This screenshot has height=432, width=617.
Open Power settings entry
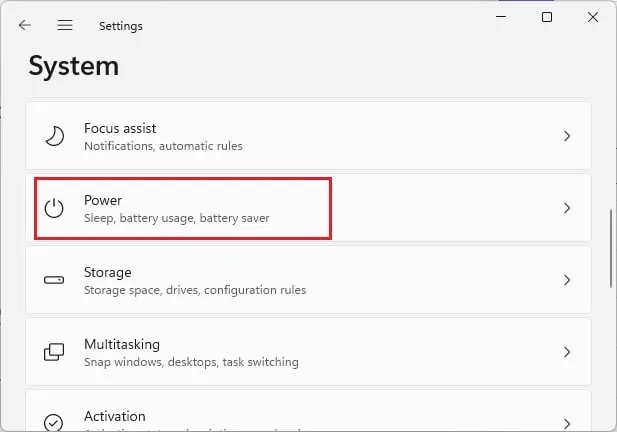click(308, 208)
